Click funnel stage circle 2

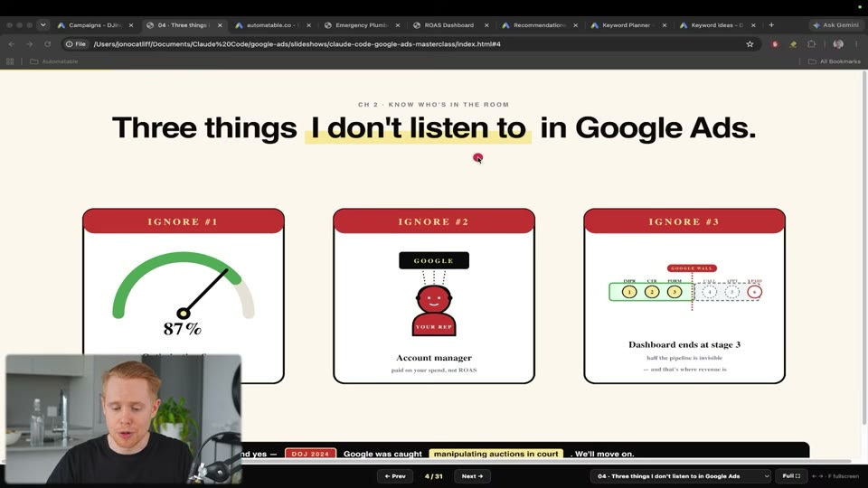click(652, 292)
